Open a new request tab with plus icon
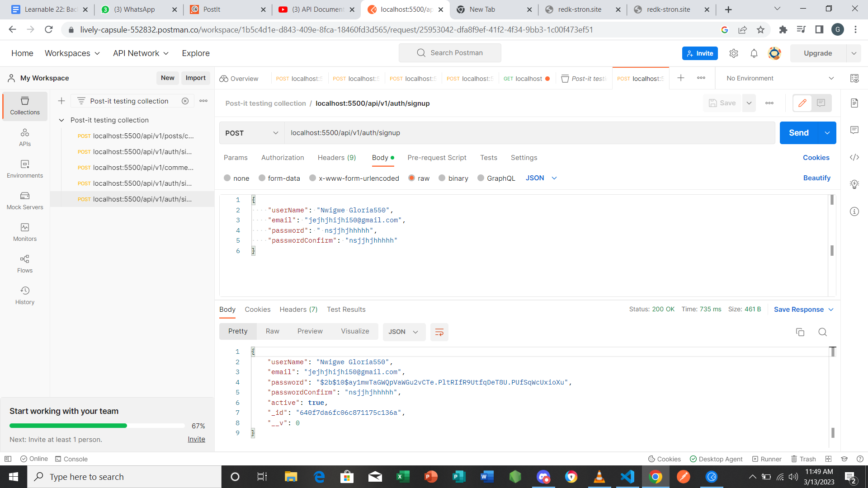Viewport: 868px width, 488px height. (681, 78)
